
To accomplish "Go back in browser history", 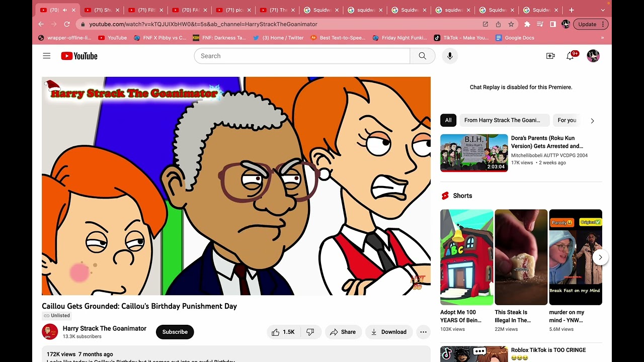I will [x=41, y=24].
